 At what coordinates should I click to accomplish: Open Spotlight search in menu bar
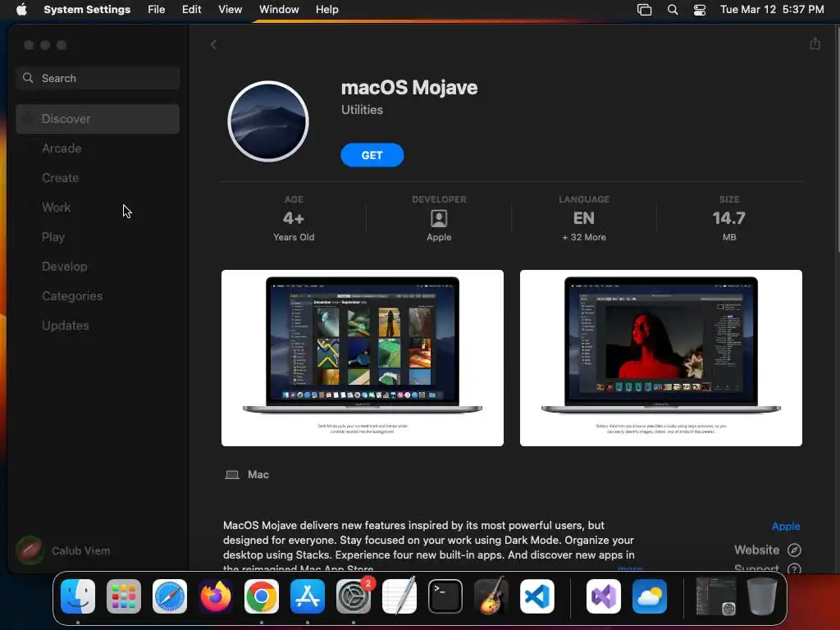673,10
